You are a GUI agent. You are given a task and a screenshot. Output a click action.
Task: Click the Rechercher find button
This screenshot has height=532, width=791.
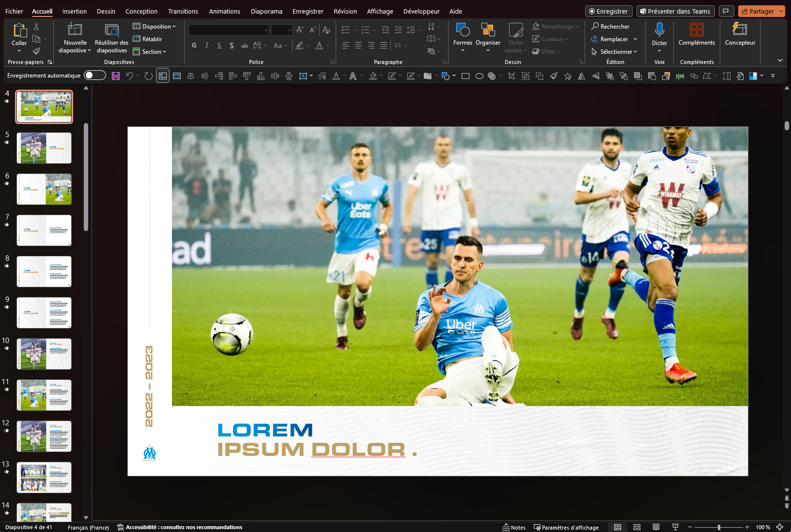coord(610,26)
